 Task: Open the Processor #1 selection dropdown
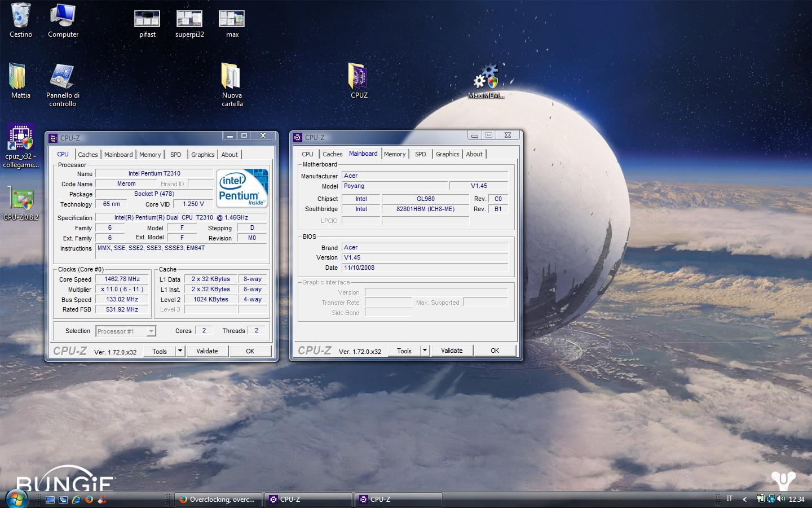click(151, 331)
